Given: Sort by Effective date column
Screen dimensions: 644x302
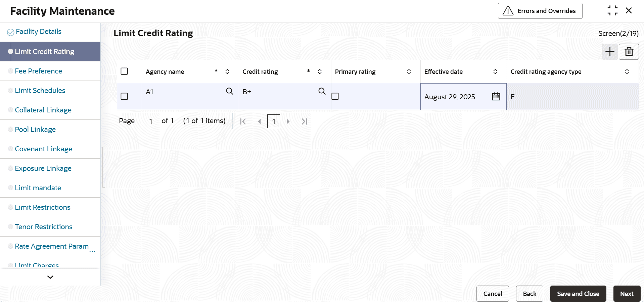Looking at the screenshot, I should (x=495, y=72).
